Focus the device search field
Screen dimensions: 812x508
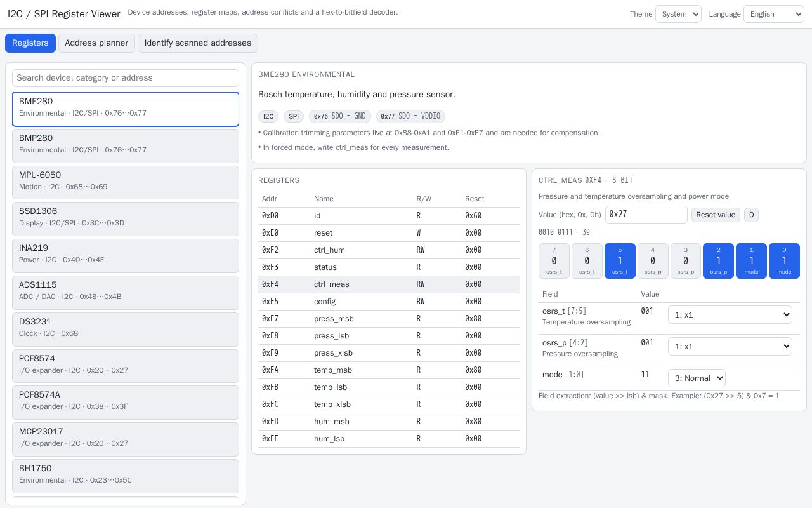(x=126, y=78)
